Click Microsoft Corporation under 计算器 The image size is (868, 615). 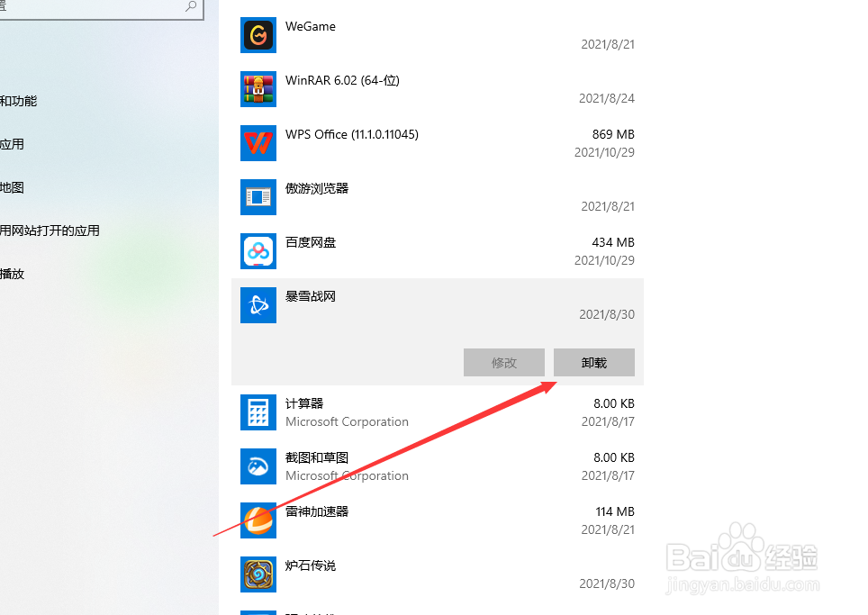[347, 421]
